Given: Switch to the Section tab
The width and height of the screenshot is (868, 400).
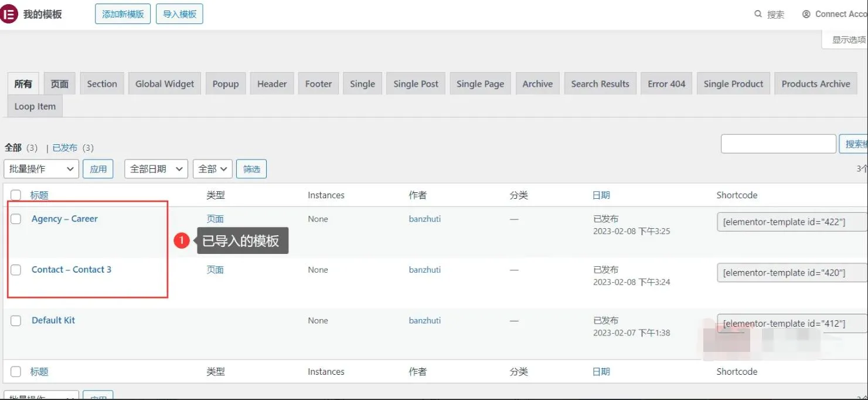Looking at the screenshot, I should pos(102,84).
